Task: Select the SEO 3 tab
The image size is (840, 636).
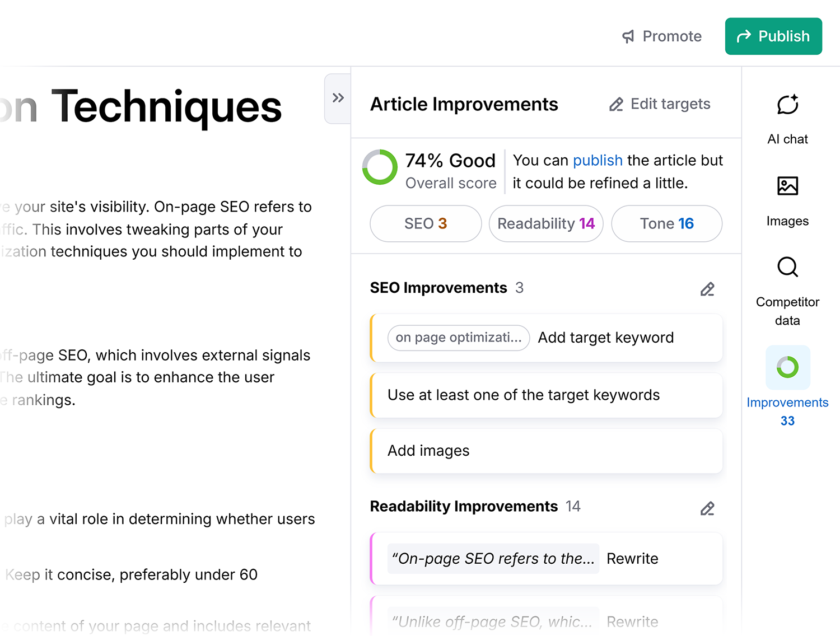Action: [426, 223]
